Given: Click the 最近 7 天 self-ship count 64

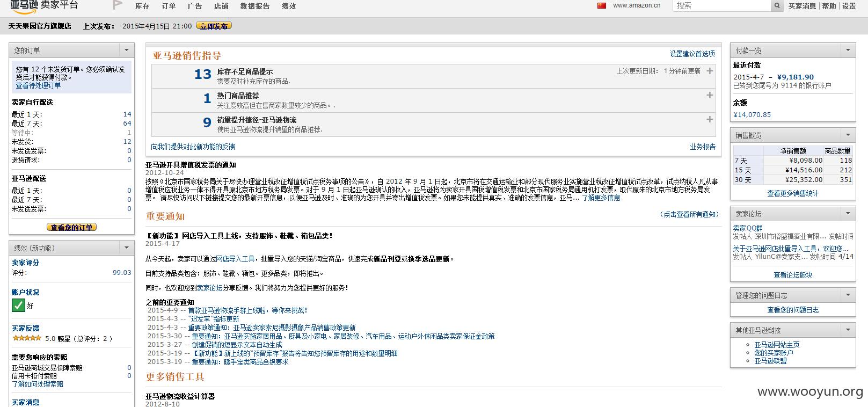Looking at the screenshot, I should [x=127, y=123].
